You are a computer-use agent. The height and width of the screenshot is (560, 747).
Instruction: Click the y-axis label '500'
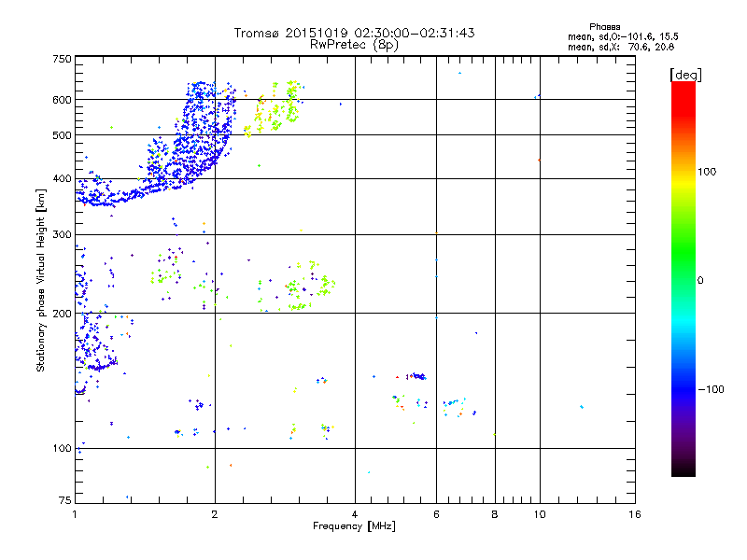63,135
